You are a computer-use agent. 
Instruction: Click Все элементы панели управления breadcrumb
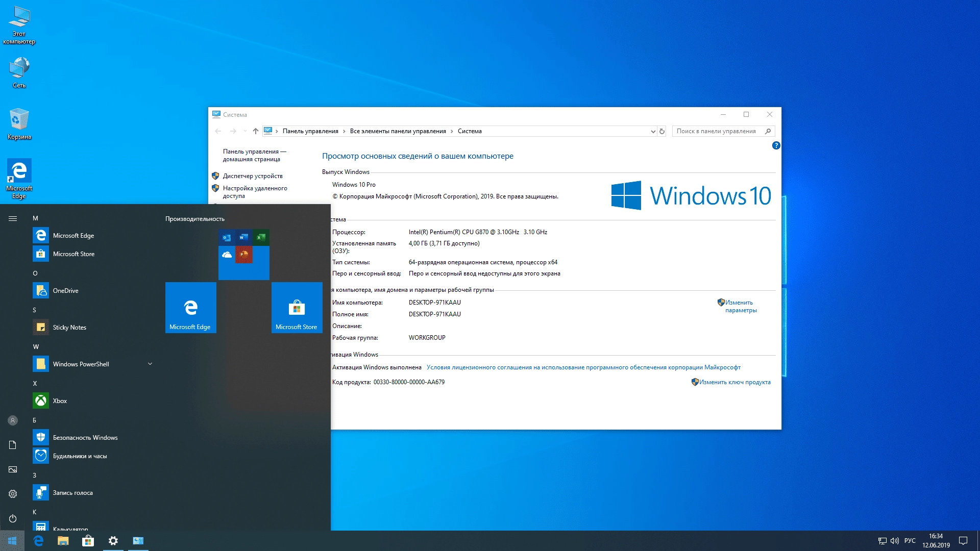[398, 131]
